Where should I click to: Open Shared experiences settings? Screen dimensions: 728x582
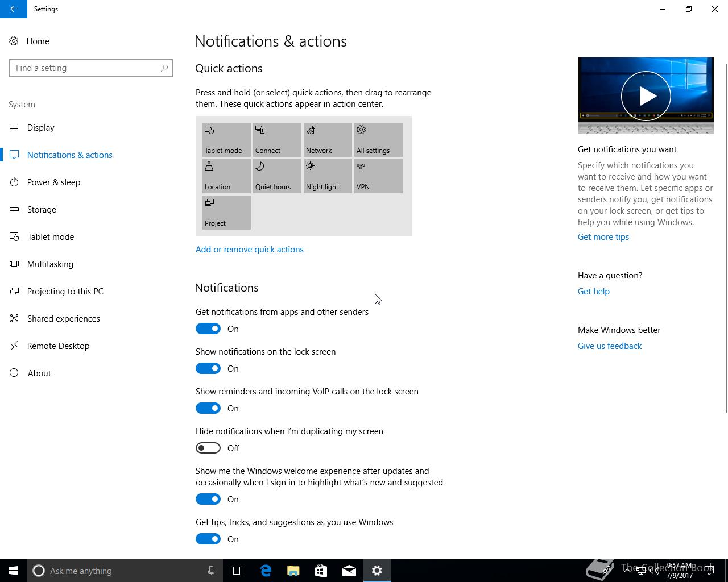tap(91, 318)
